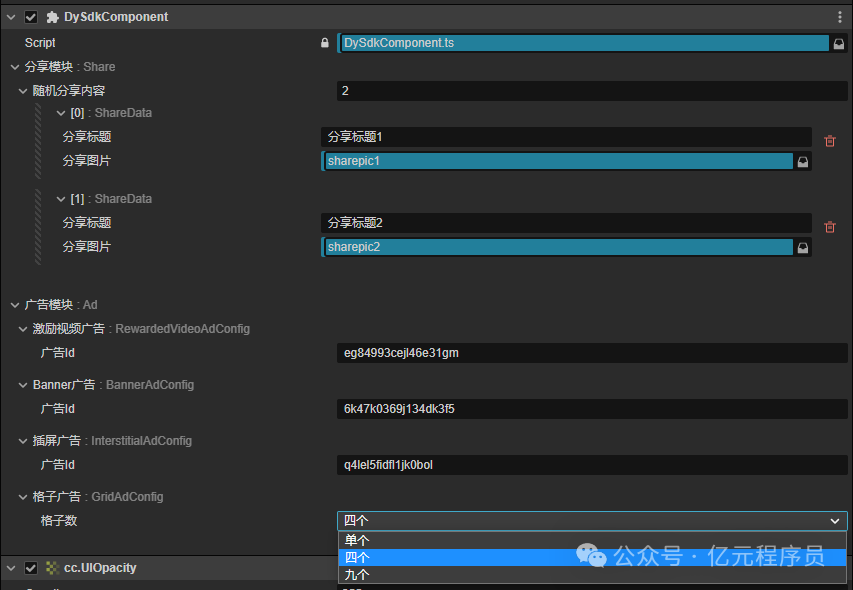This screenshot has height=590, width=853.
Task: Select 四个 in the dropdown list
Action: click(x=592, y=557)
